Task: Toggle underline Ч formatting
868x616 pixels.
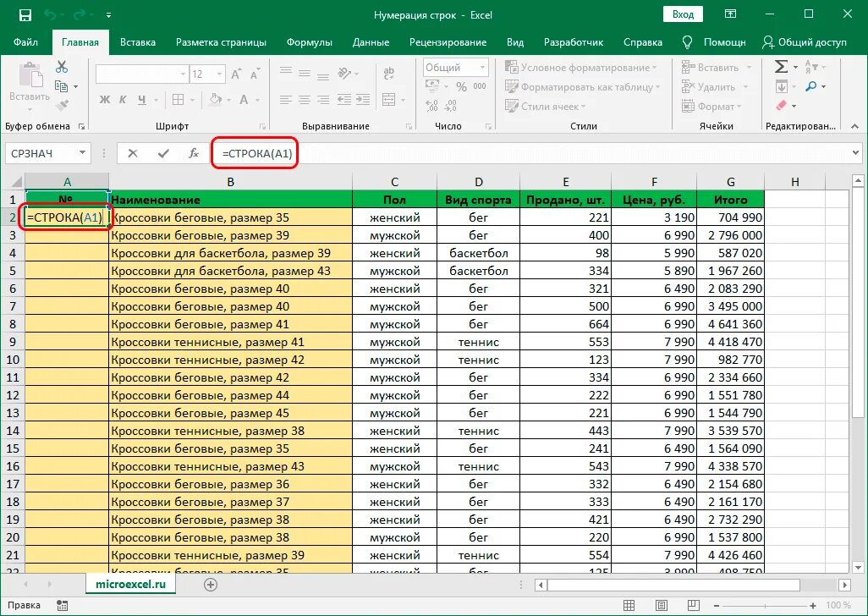Action: [142, 100]
